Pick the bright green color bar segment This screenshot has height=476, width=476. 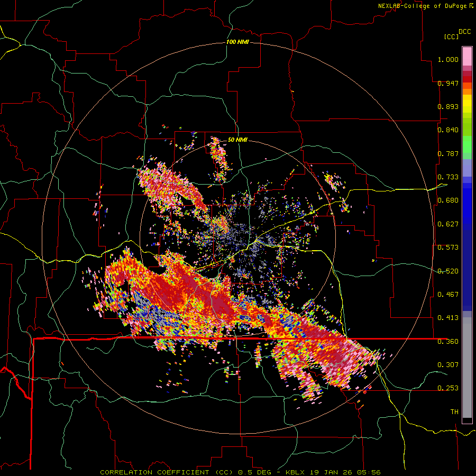(467, 144)
